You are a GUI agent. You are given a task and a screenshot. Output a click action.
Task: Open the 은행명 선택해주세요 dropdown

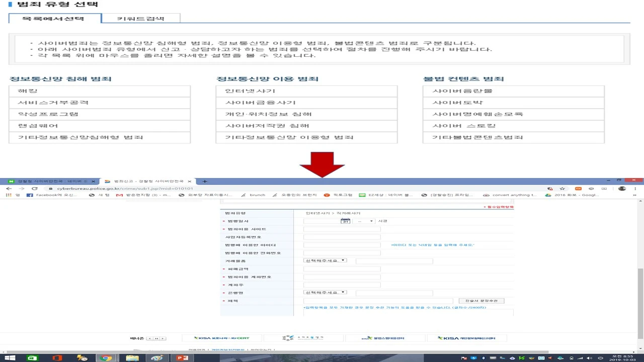click(325, 292)
